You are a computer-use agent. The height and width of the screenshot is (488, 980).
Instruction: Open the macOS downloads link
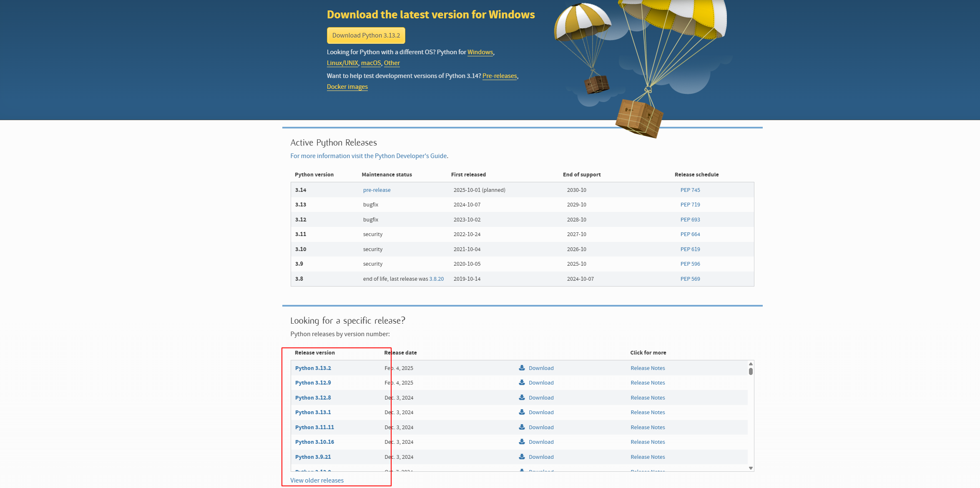click(371, 63)
